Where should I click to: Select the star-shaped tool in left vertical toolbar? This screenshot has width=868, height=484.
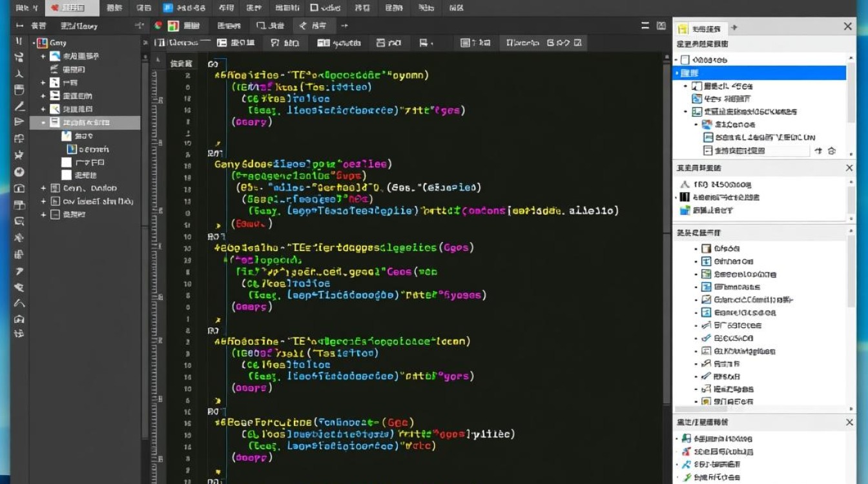pos(19,155)
